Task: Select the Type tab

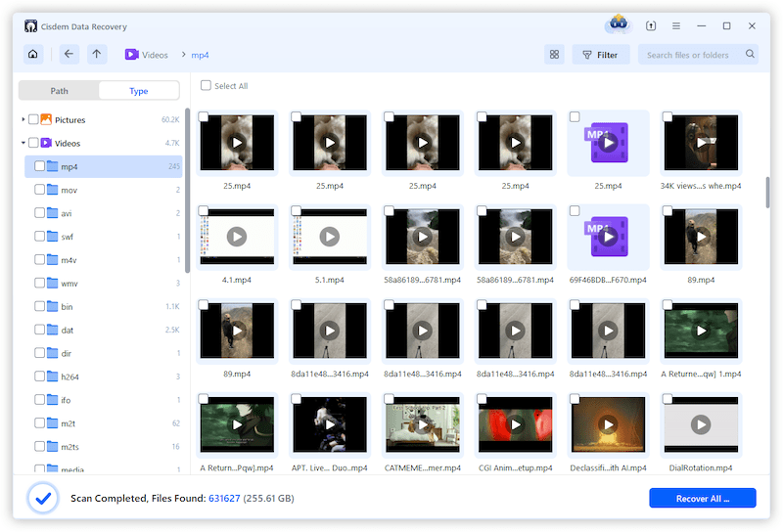Action: point(139,91)
